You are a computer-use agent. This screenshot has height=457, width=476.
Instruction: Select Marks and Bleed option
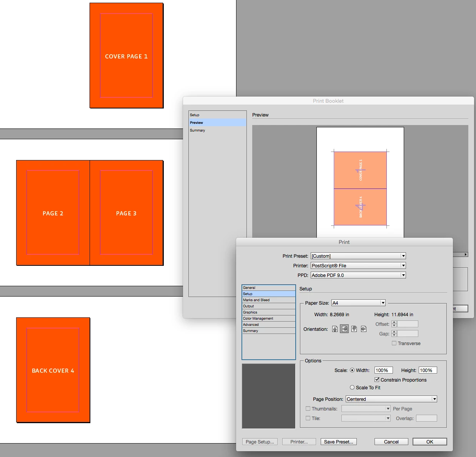click(x=269, y=300)
